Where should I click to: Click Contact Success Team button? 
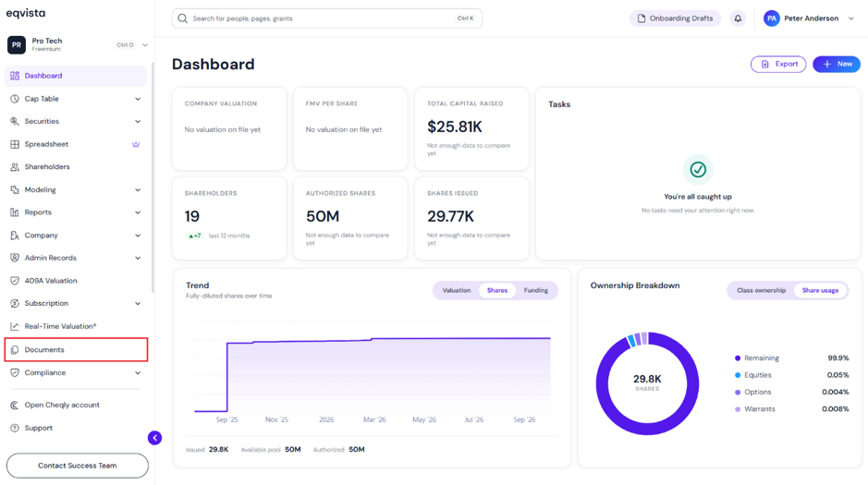(x=78, y=466)
